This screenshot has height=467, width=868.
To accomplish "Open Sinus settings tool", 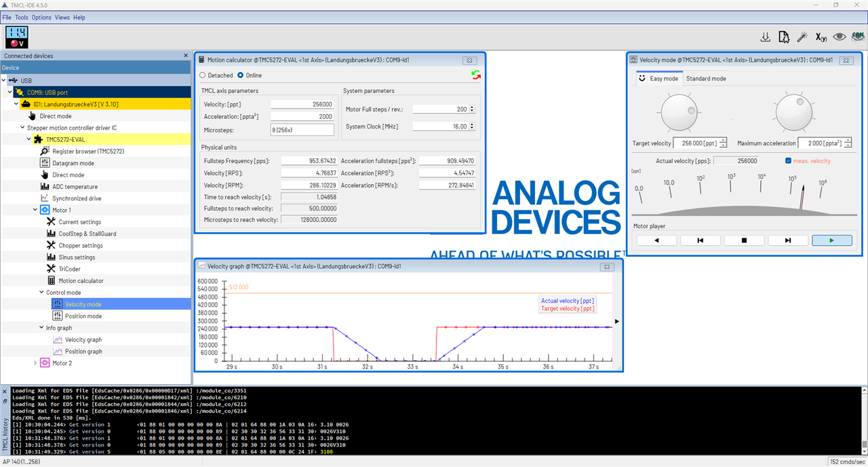I will [71, 257].
